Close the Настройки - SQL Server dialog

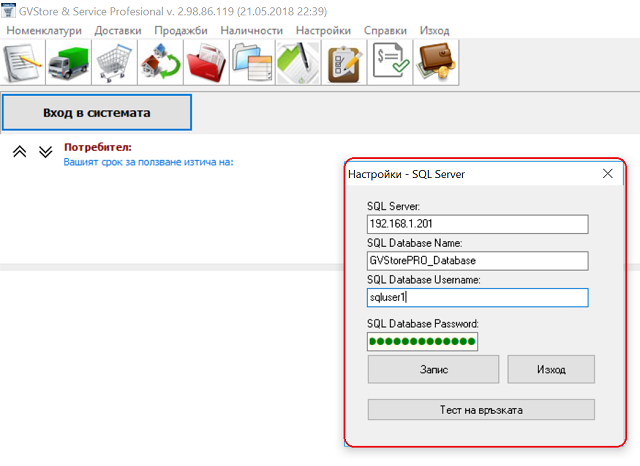tap(608, 174)
